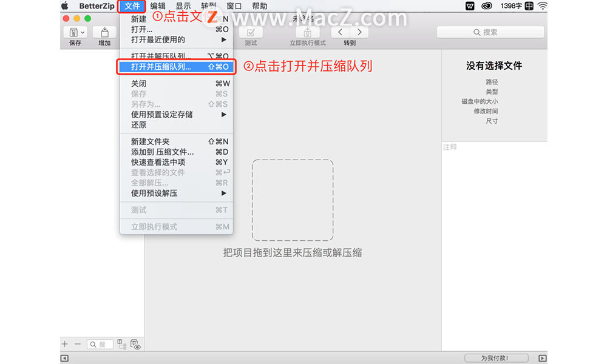Click the plus button in sidebar footer

(x=65, y=344)
